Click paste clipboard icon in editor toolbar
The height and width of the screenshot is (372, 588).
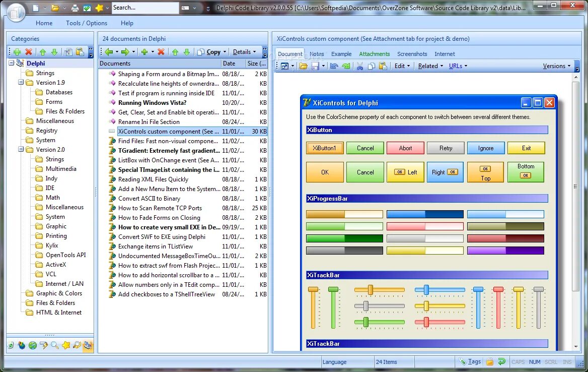tap(383, 66)
